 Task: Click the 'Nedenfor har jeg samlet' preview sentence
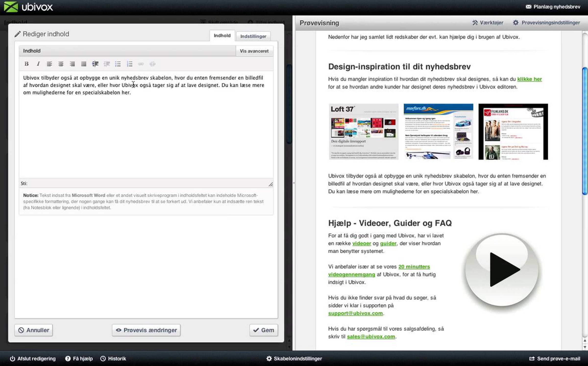point(424,37)
